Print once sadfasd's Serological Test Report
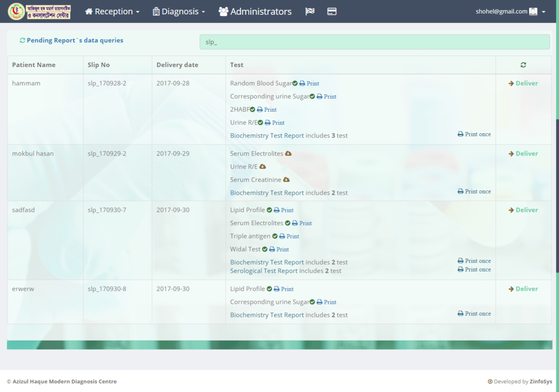559x392 pixels. point(474,269)
